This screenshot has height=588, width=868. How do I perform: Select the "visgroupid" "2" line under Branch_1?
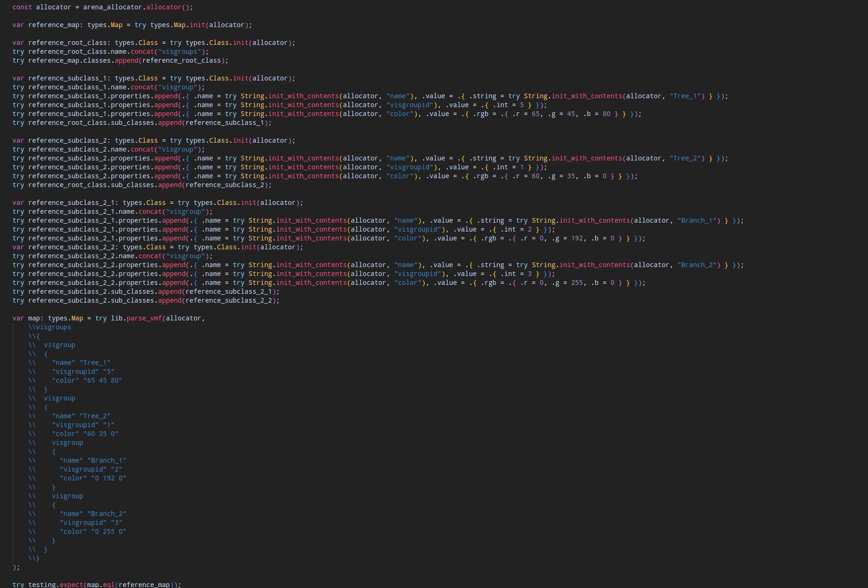[x=91, y=469]
